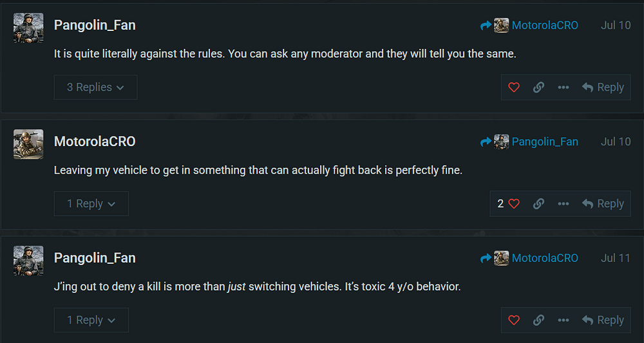Copy link icon on Pangolin_Fan's first post
644x343 pixels.
(x=538, y=88)
